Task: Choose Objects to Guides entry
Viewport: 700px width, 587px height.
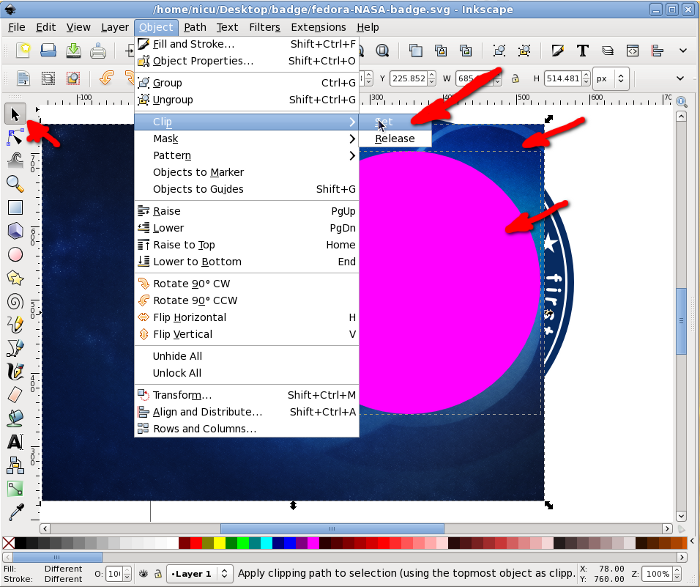Action: (x=246, y=189)
